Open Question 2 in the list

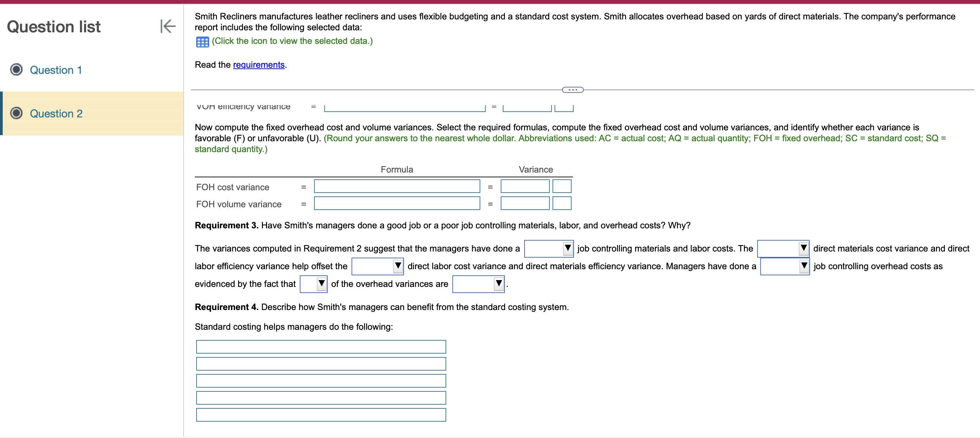[56, 114]
